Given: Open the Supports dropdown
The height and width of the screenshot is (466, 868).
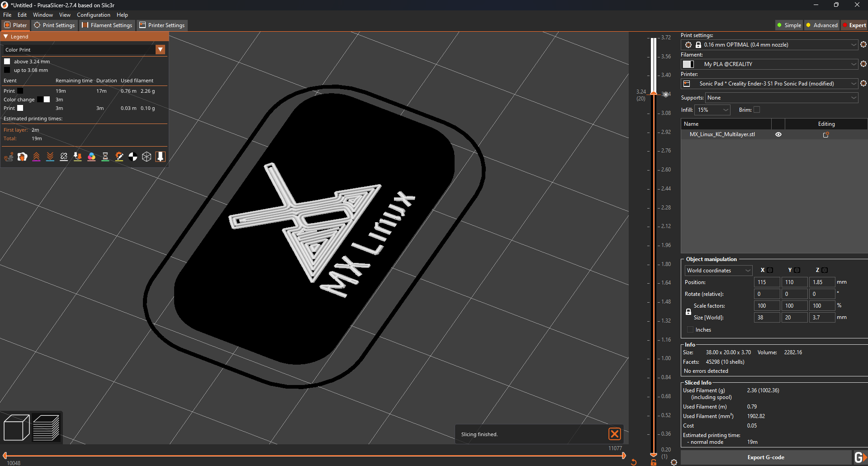Looking at the screenshot, I should [x=780, y=97].
